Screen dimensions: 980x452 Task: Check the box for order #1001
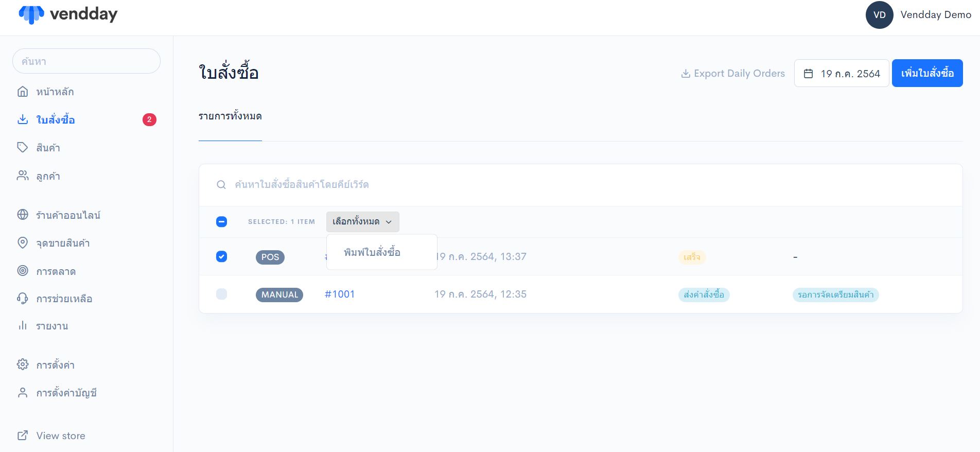point(221,294)
